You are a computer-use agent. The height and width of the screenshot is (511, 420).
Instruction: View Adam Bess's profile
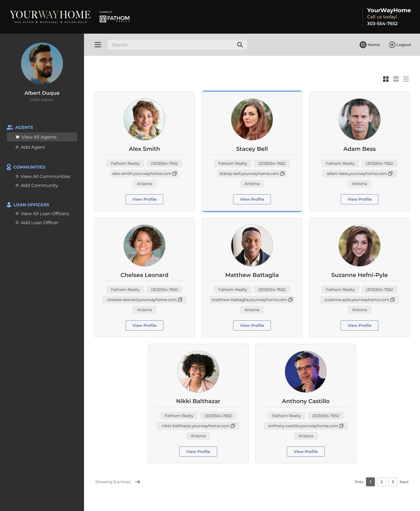point(360,199)
